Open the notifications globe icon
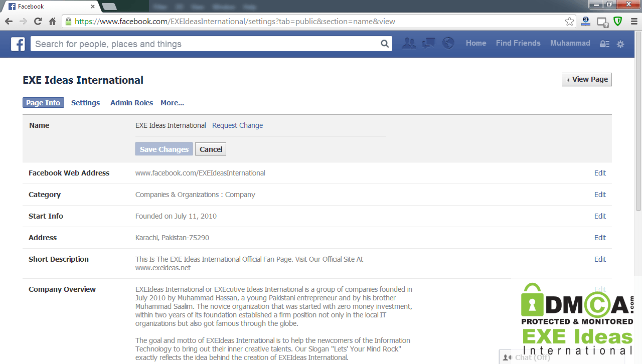The height and width of the screenshot is (364, 642). click(x=448, y=44)
